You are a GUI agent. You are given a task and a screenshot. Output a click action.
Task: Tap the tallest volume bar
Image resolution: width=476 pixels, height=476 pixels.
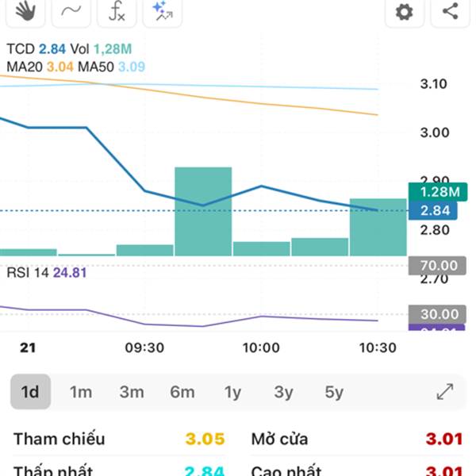tap(203, 211)
